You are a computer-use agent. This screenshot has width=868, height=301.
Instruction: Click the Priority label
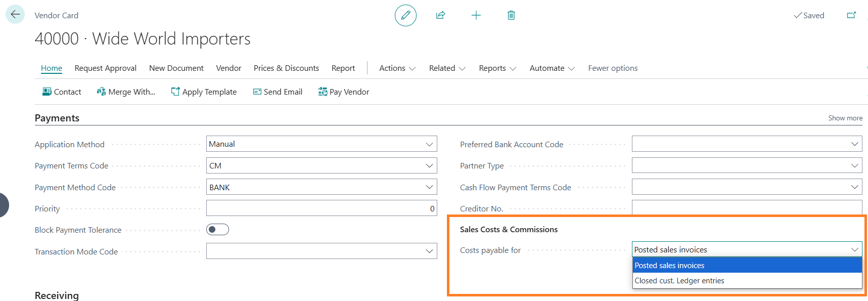48,208
